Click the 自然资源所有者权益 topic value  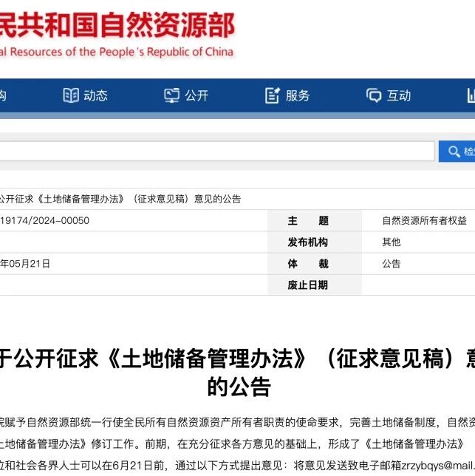(x=424, y=220)
